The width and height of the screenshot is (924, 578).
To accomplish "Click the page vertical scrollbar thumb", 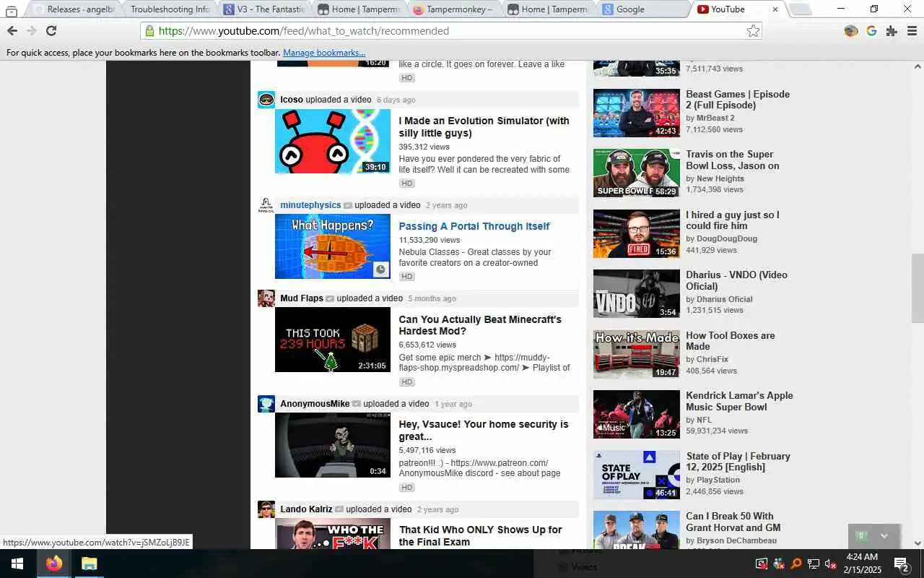I will (x=918, y=288).
